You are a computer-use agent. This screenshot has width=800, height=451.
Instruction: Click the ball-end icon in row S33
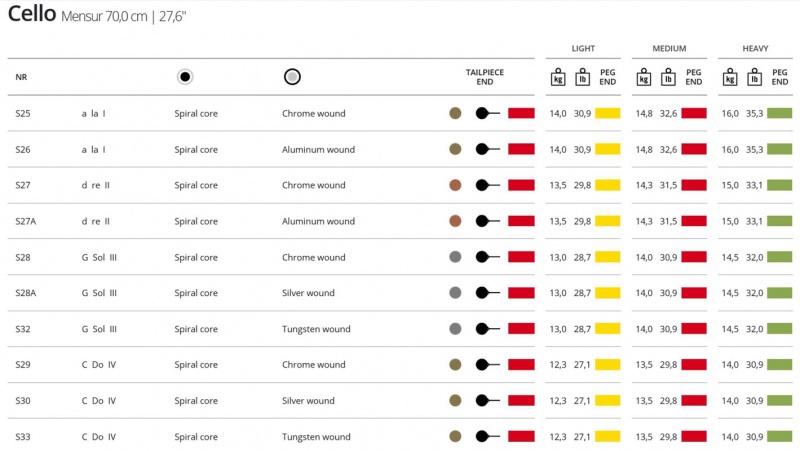point(486,437)
